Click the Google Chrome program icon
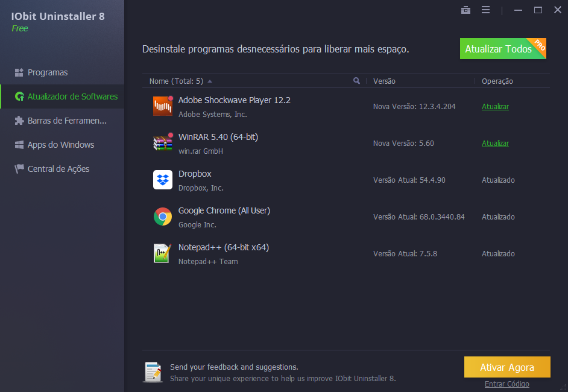The width and height of the screenshot is (568, 392). tap(163, 217)
